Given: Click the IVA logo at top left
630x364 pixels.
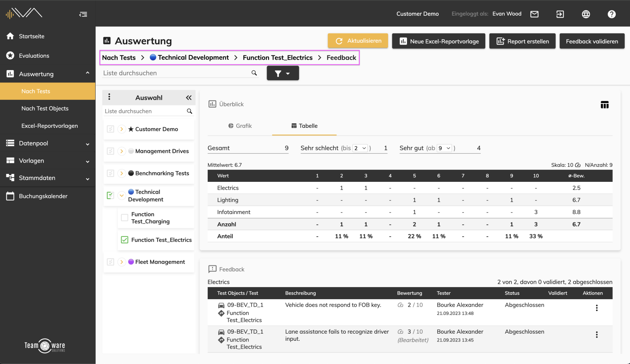Looking at the screenshot, I should point(24,13).
